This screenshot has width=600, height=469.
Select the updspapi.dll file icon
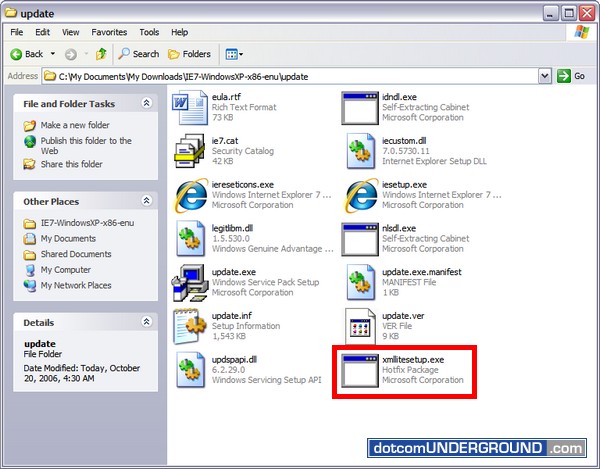(x=190, y=370)
